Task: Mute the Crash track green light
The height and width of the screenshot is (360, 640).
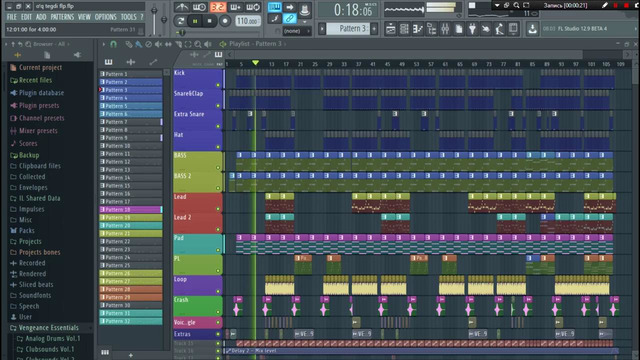Action: [218, 312]
